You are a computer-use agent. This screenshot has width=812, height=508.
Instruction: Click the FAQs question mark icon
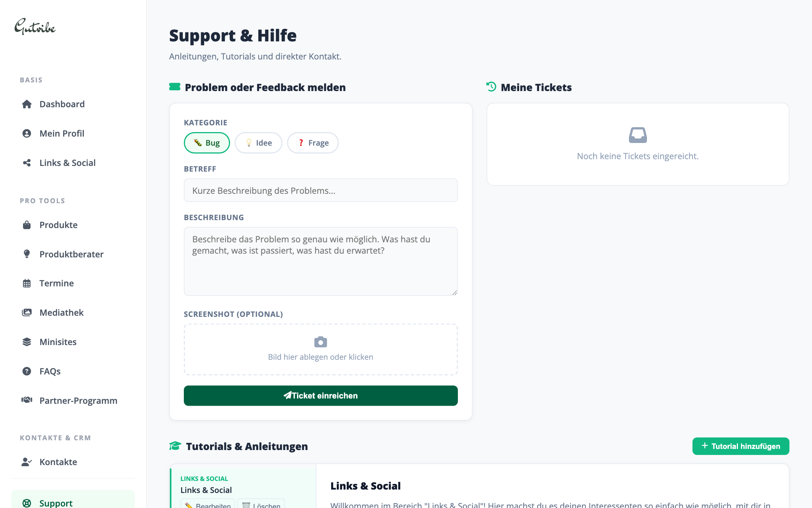pyautogui.click(x=27, y=371)
